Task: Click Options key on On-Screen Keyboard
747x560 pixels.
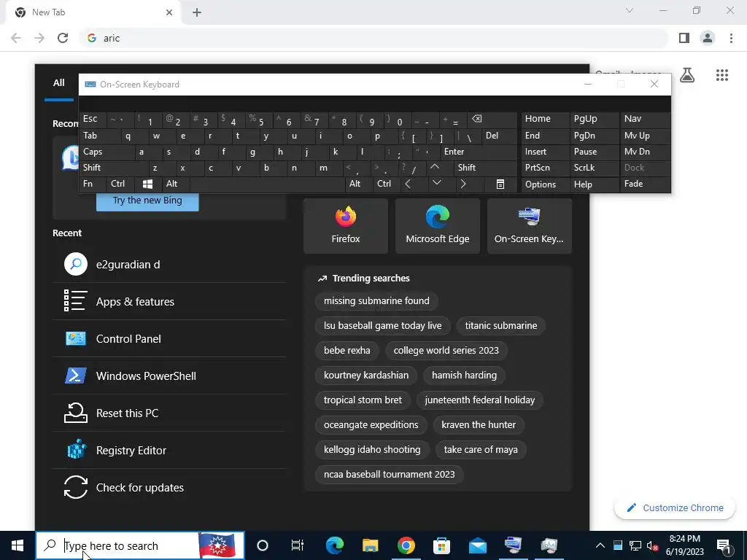Action: coord(546,184)
